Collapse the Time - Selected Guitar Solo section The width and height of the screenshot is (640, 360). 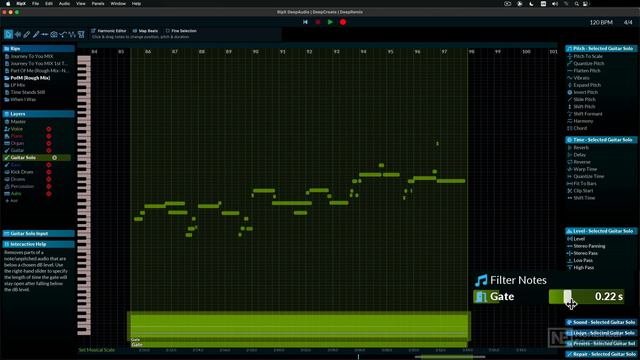click(601, 140)
